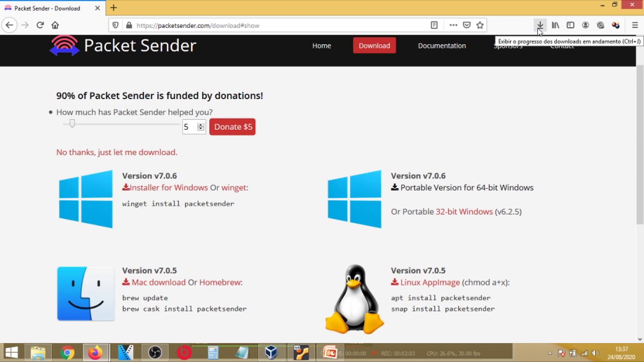The width and height of the screenshot is (644, 362).
Task: Open the Homebrew link
Action: point(220,283)
